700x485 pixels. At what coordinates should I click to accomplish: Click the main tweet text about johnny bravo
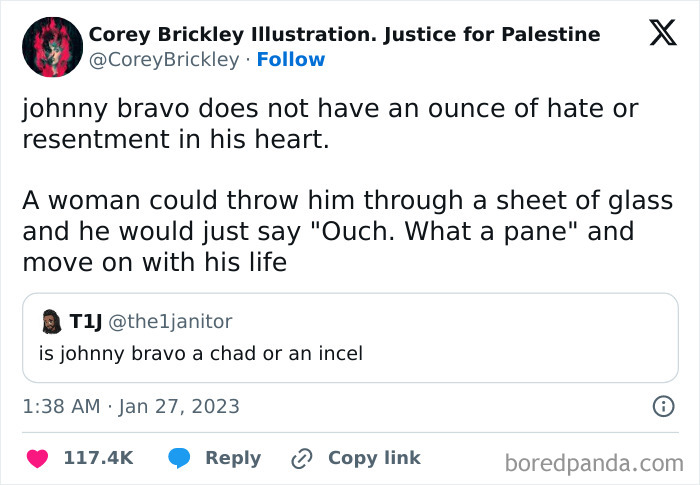(x=330, y=123)
